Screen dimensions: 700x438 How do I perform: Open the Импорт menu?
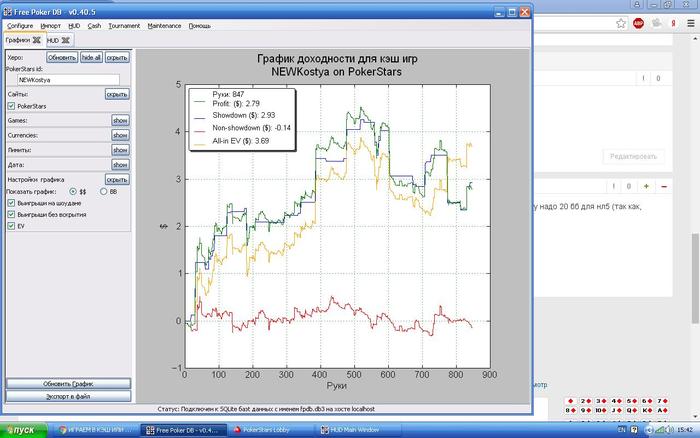(50, 26)
